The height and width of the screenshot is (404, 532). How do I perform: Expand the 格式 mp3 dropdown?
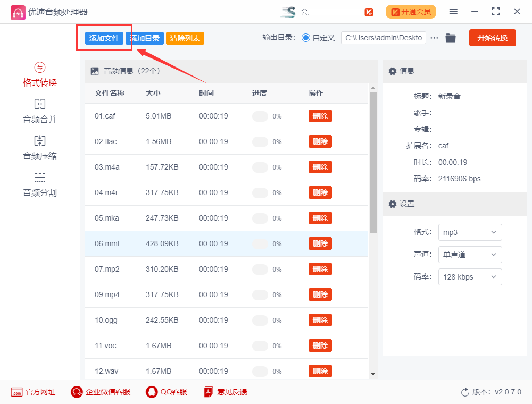470,232
